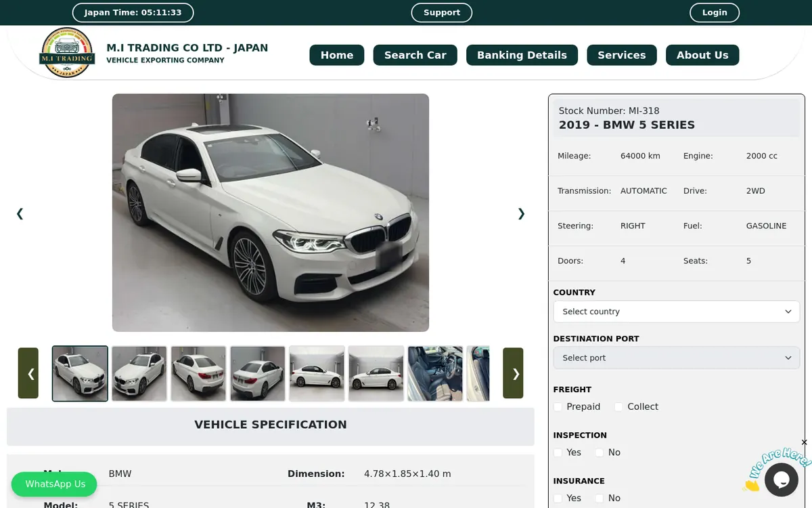Tick Insurance No checkbox

pos(600,498)
